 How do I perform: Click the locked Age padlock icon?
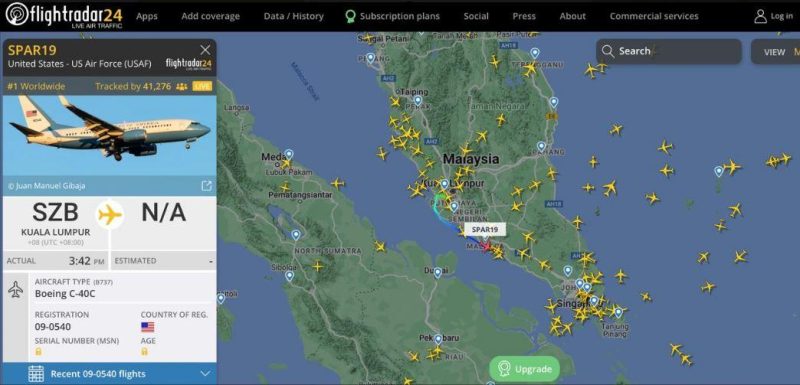144,351
